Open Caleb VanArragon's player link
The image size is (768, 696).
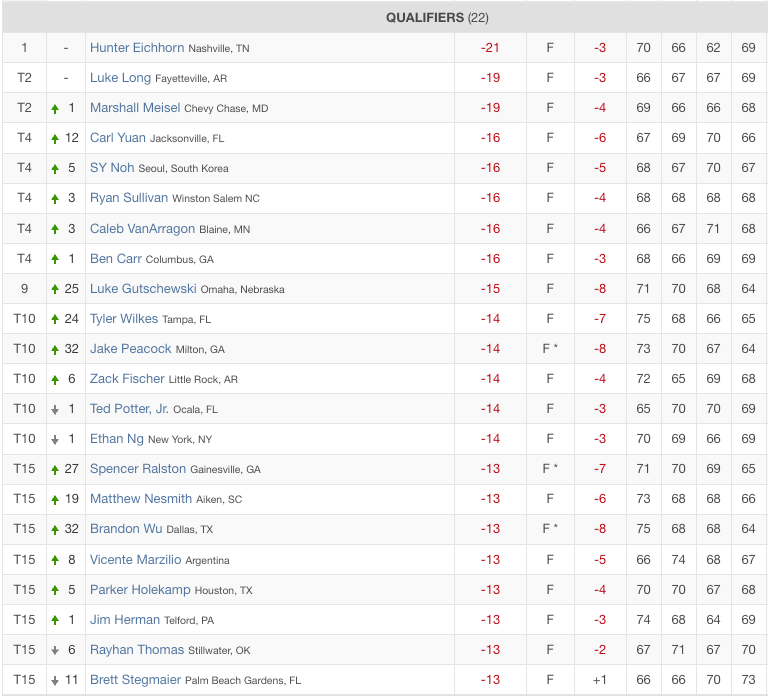[142, 228]
